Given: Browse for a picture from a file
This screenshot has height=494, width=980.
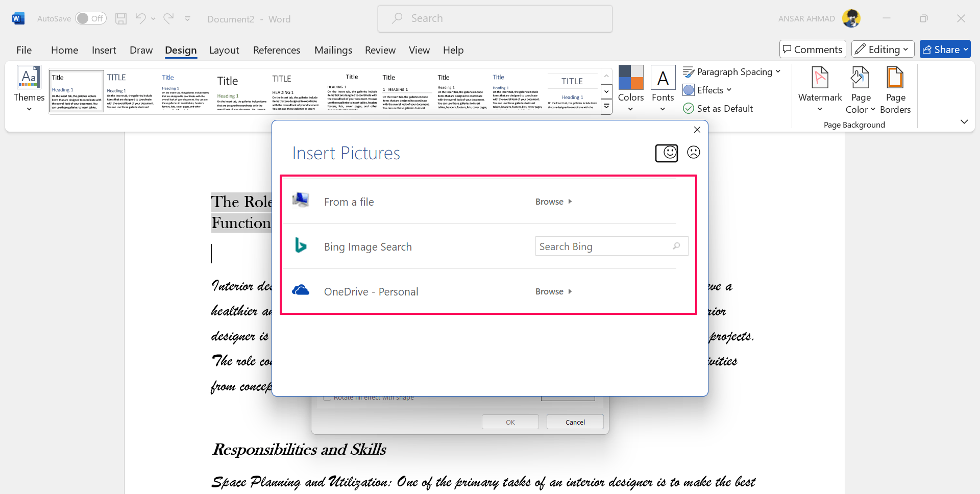Looking at the screenshot, I should point(554,202).
